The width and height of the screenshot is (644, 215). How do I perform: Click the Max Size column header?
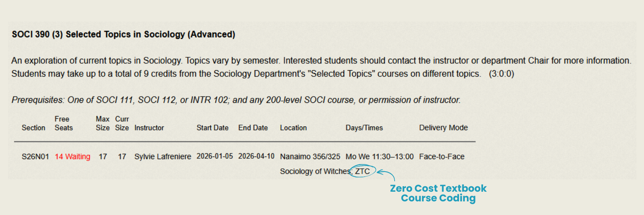tap(102, 124)
